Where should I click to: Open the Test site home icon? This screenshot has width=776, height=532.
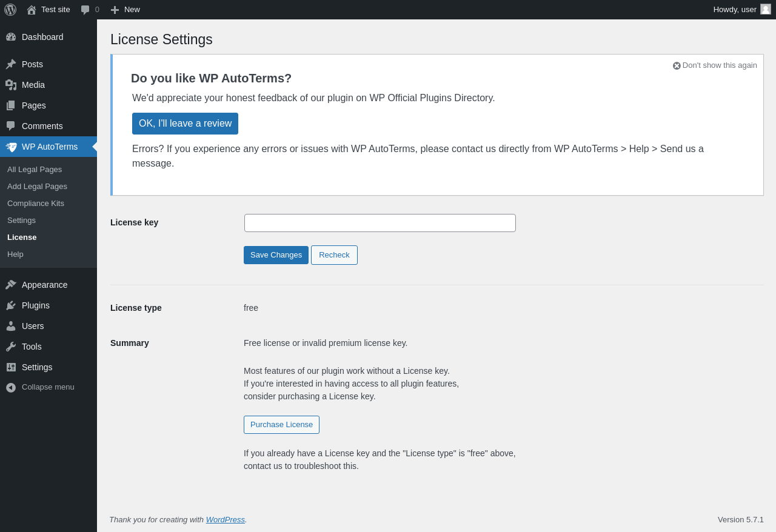(32, 10)
